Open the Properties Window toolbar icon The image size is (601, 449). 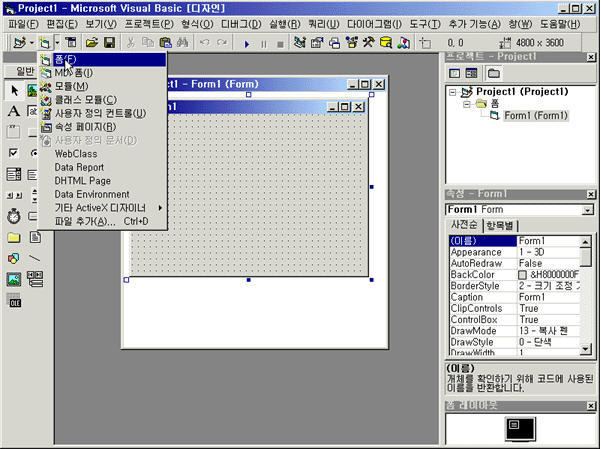click(x=317, y=43)
